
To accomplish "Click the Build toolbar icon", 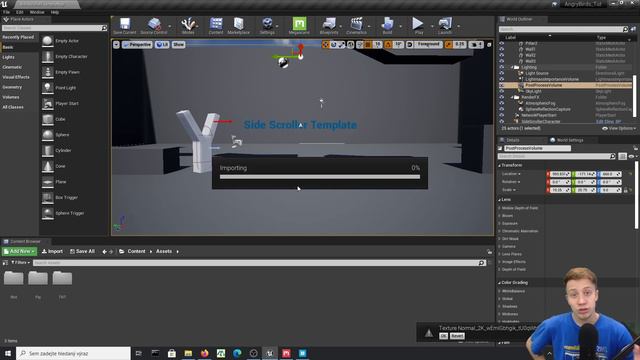I will click(x=387, y=25).
